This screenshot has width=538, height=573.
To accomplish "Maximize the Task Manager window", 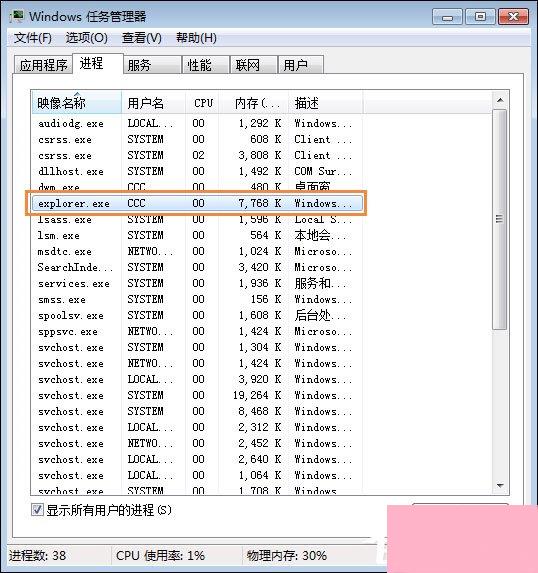I will [480, 17].
